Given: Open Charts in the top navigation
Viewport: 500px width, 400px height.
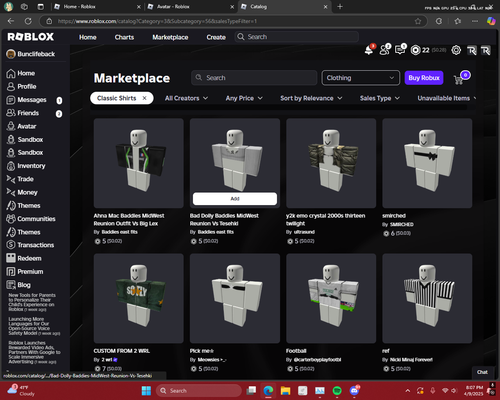Looking at the screenshot, I should pos(124,37).
